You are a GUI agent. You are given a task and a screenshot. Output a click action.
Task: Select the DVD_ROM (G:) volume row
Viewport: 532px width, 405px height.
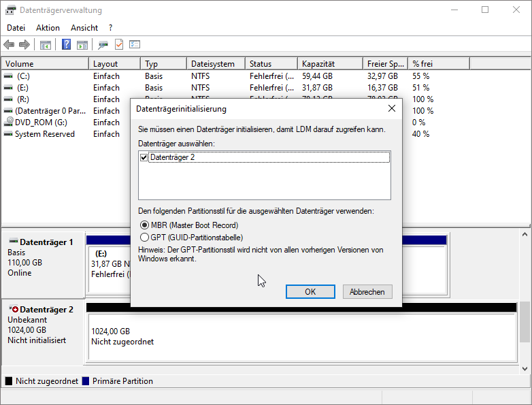point(41,123)
